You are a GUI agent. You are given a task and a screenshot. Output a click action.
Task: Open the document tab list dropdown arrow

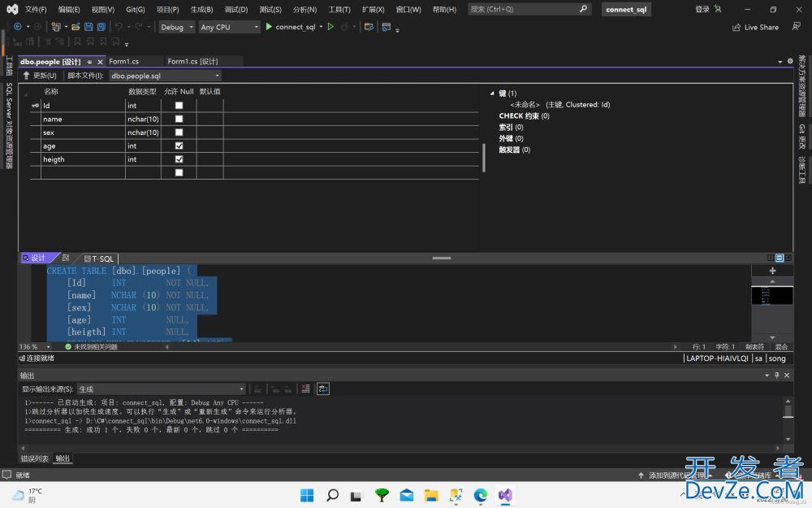(780, 62)
